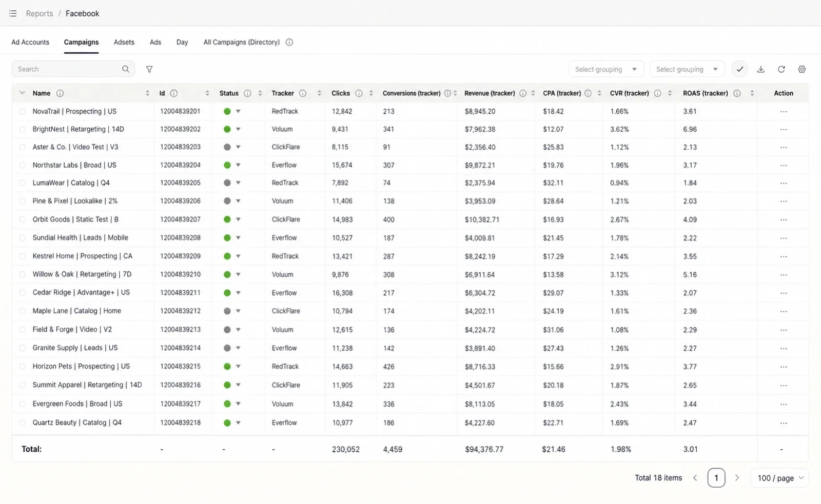Switch to the Ad Accounts tab
The height and width of the screenshot is (504, 821).
coord(30,42)
